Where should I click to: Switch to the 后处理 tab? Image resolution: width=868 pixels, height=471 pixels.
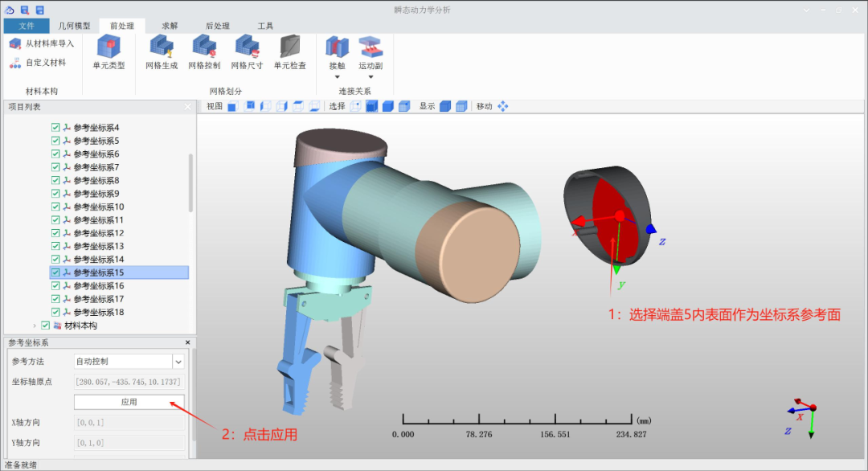tap(217, 26)
